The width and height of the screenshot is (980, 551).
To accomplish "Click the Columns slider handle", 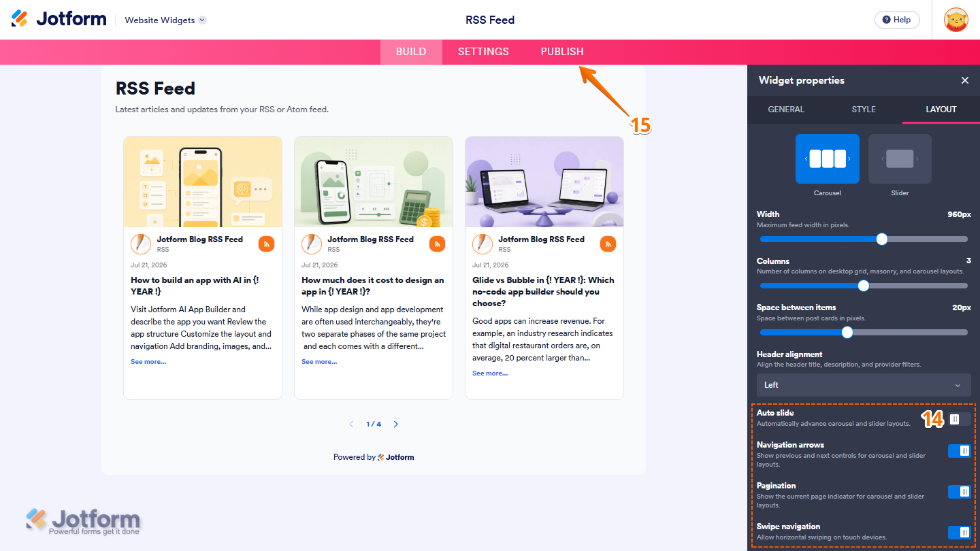I will [864, 286].
